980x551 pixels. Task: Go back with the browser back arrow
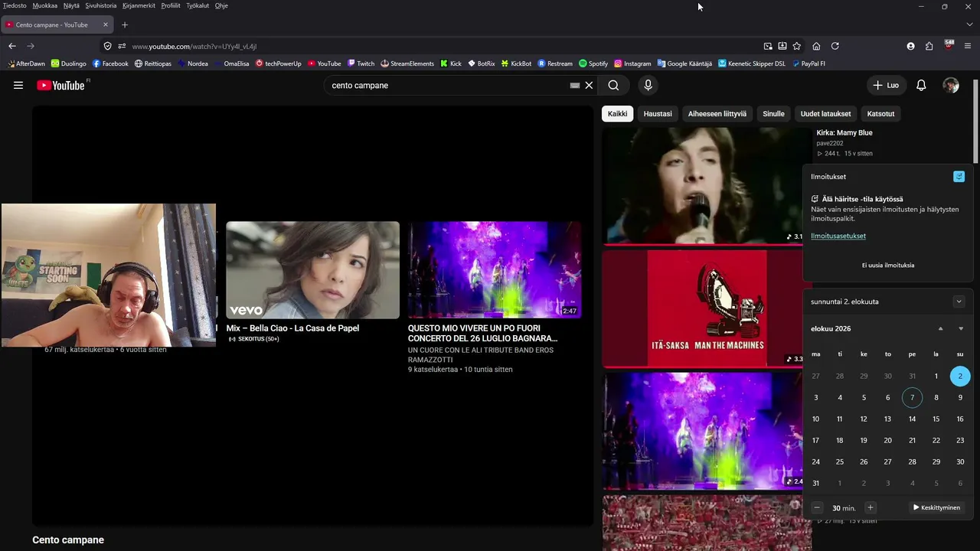click(12, 46)
